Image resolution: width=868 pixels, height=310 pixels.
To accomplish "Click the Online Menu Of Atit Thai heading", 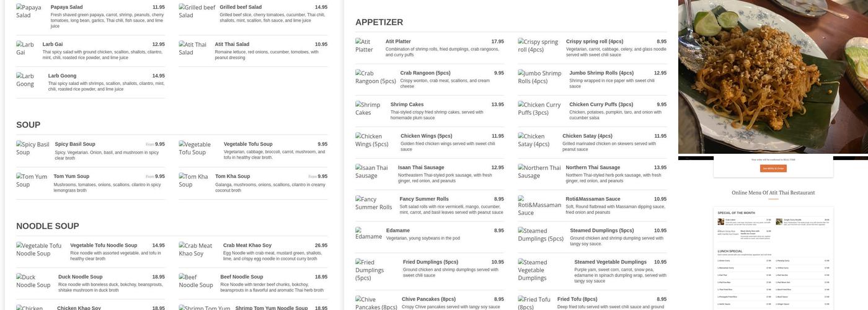I will click(773, 193).
